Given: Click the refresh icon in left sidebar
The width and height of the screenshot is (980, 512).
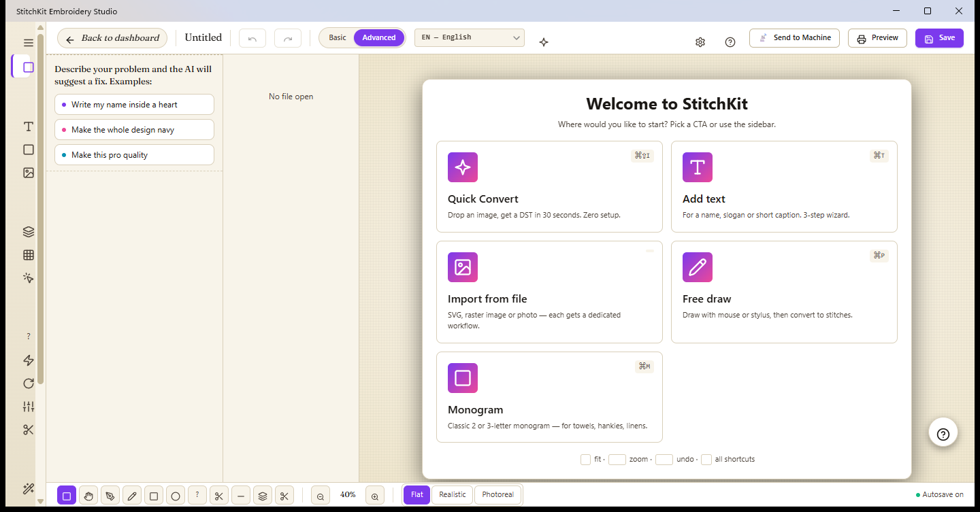Looking at the screenshot, I should [28, 383].
